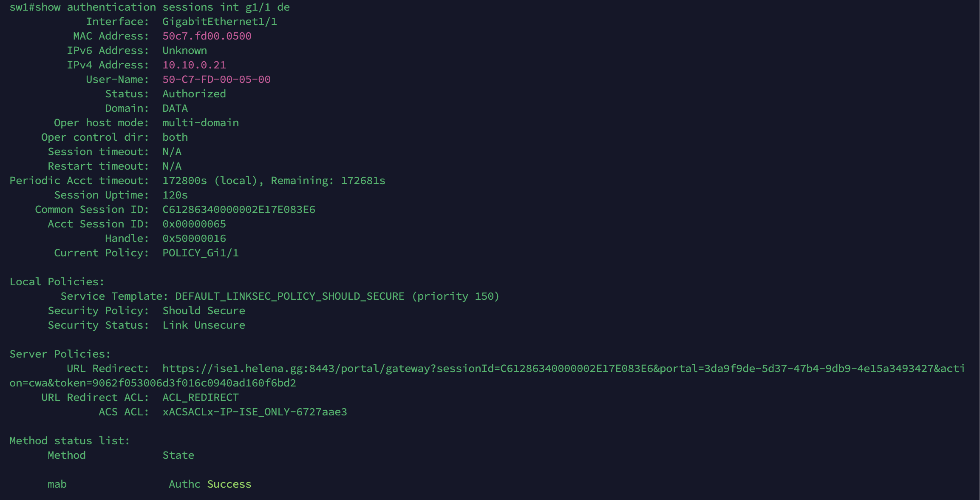Click the user-name 50-C7-FD-00-05-00

pyautogui.click(x=216, y=80)
